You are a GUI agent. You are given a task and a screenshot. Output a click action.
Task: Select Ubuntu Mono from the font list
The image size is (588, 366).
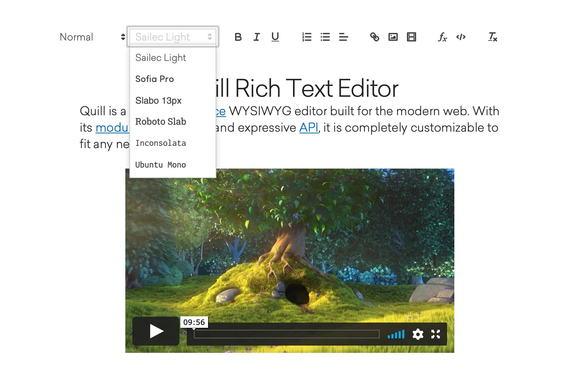(x=173, y=165)
